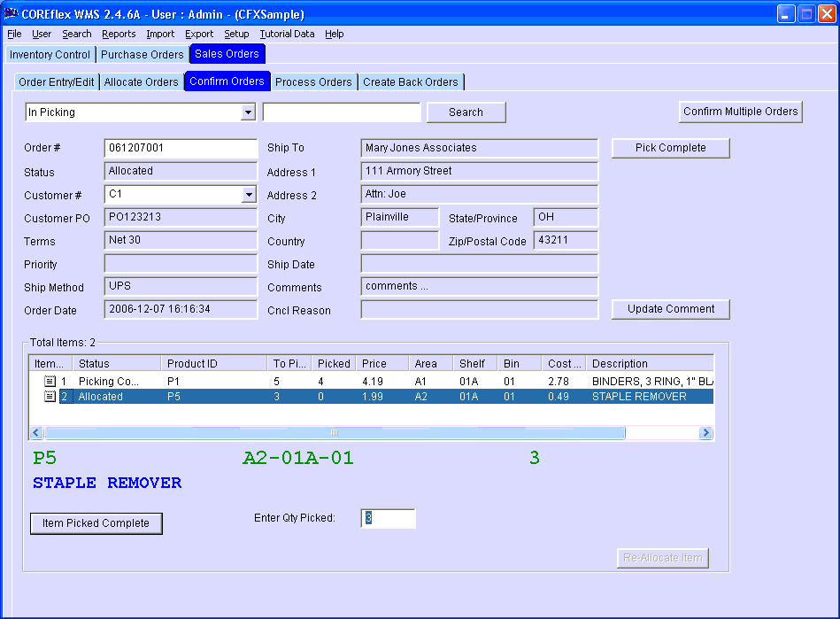Click the Cncl Reason field
840x619 pixels.
click(480, 310)
